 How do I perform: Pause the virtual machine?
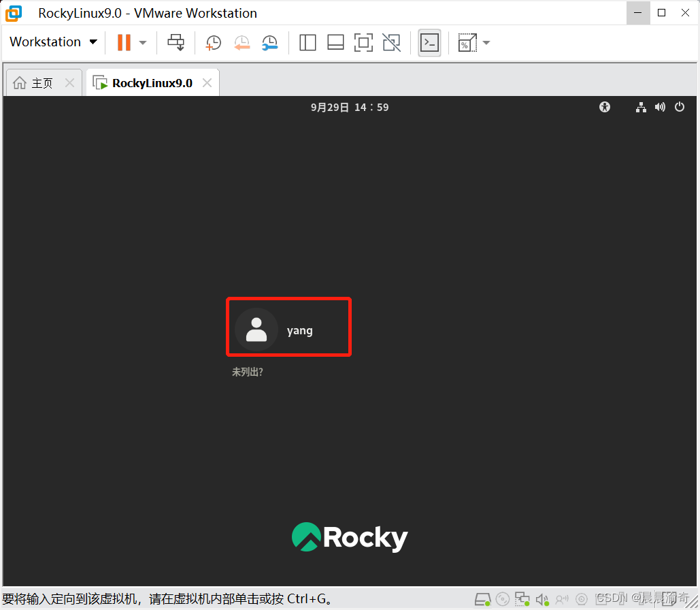point(124,43)
